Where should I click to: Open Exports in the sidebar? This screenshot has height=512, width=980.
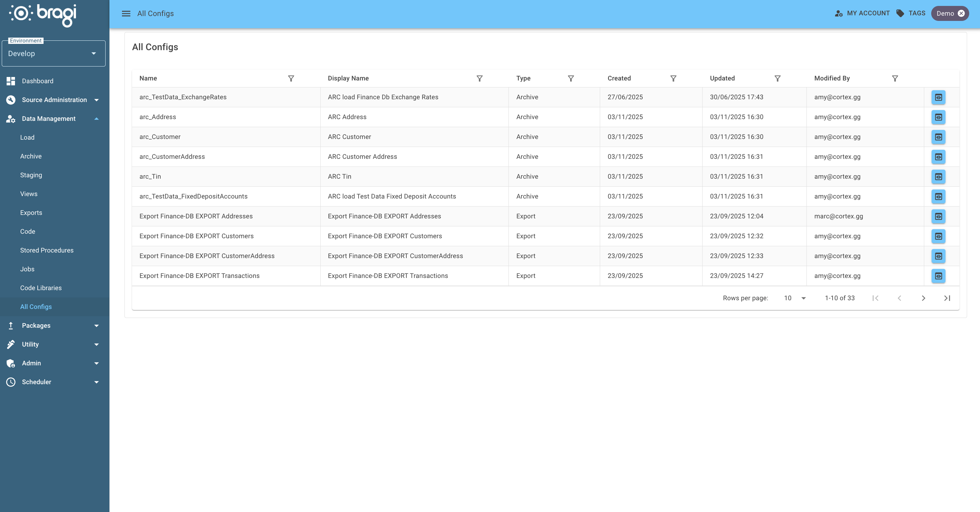pyautogui.click(x=55, y=213)
